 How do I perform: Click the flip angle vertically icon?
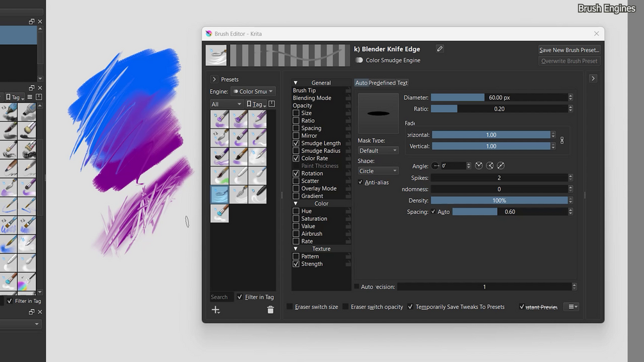pyautogui.click(x=490, y=166)
